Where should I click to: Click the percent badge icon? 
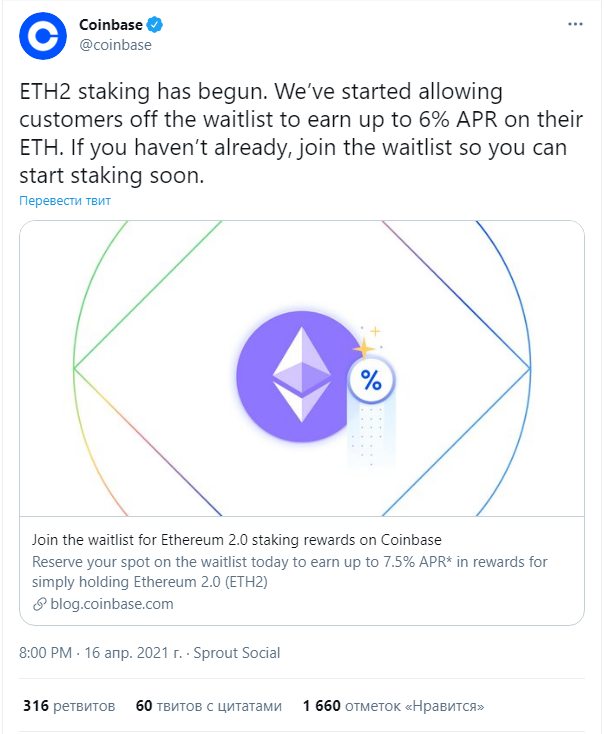pyautogui.click(x=372, y=380)
